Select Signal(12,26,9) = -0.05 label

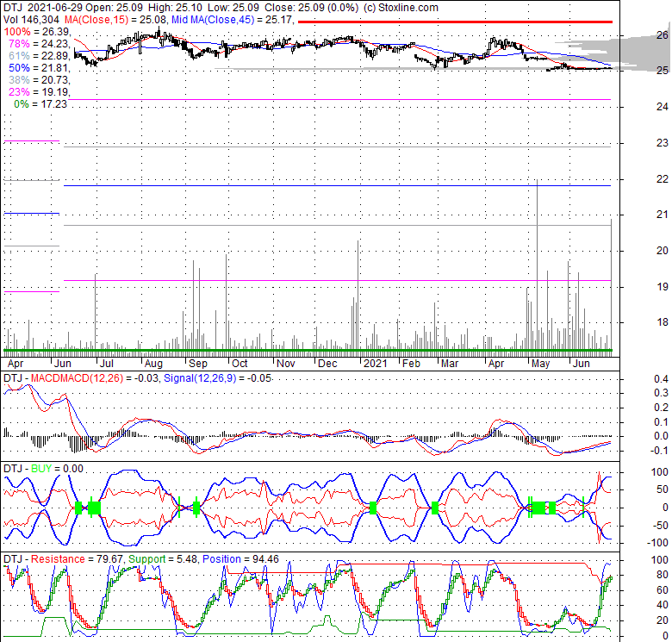pyautogui.click(x=218, y=378)
